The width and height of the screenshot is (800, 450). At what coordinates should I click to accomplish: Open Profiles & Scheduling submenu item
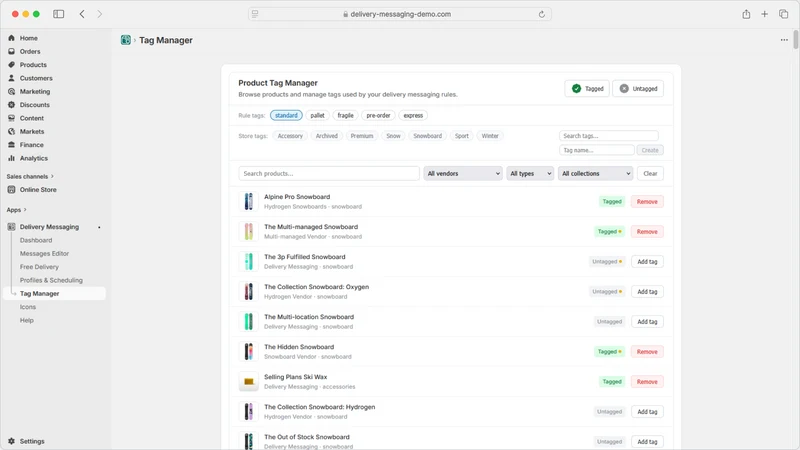[51, 280]
